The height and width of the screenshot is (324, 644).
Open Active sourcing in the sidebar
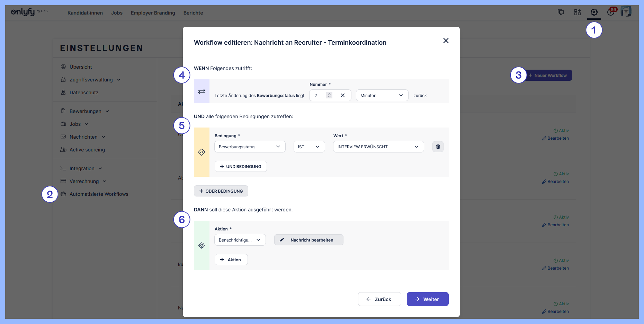(x=87, y=150)
